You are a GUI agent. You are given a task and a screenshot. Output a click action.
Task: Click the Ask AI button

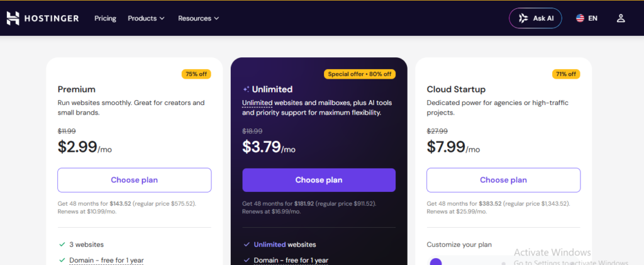coord(535,18)
